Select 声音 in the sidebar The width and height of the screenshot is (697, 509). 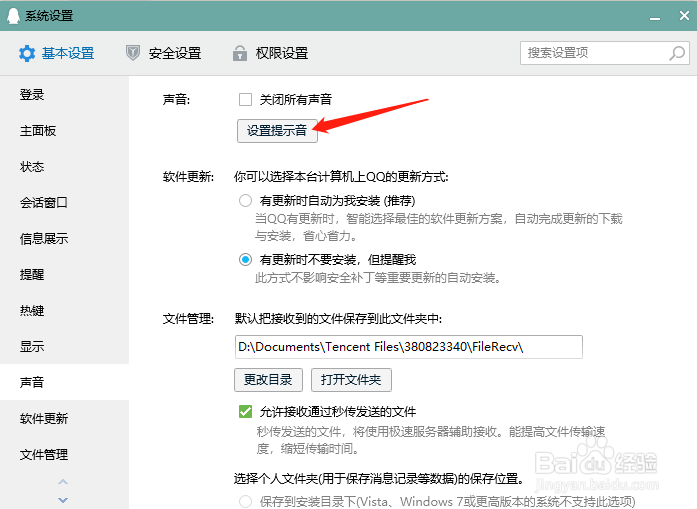[x=64, y=382]
